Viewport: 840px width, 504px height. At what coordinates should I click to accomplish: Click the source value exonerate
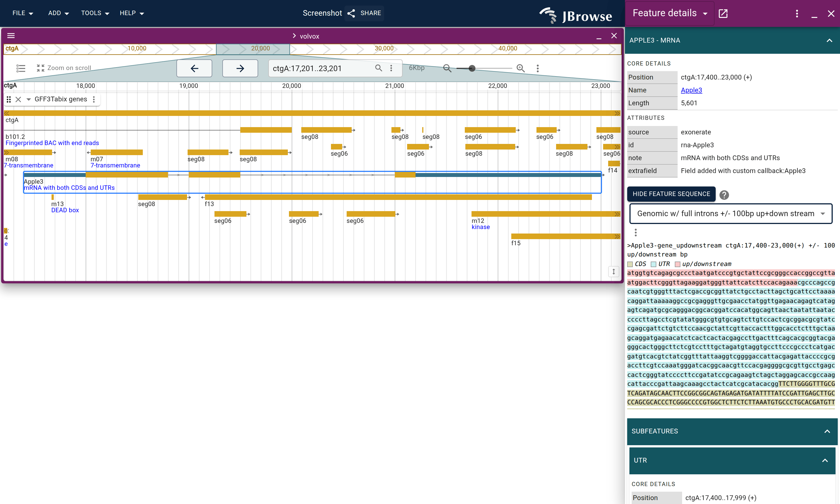695,132
